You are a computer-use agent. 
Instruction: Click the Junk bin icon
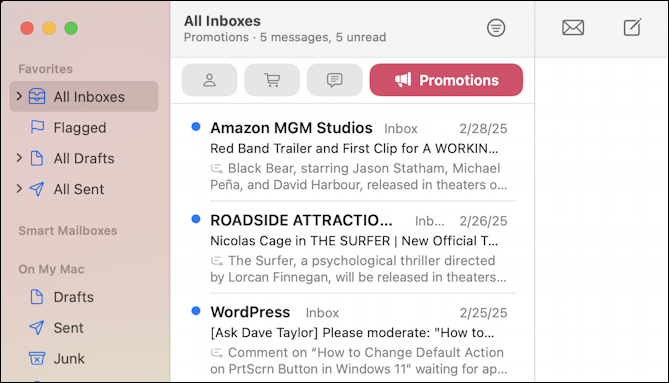point(37,358)
